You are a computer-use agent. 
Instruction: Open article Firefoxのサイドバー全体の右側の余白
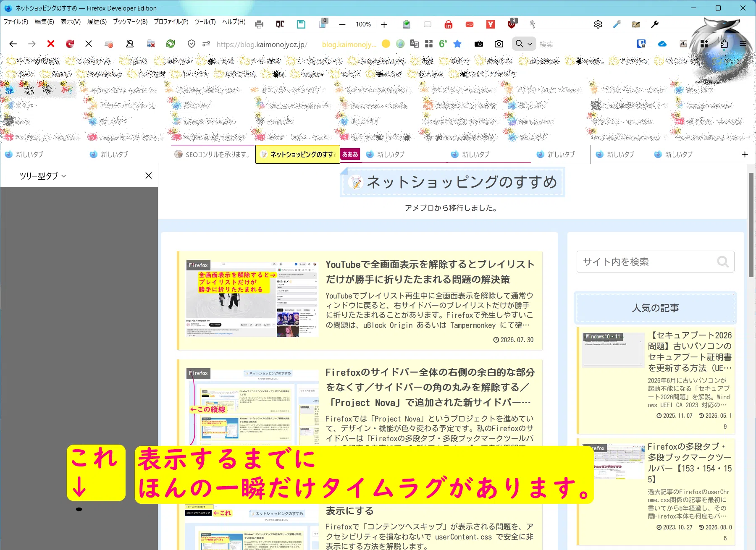(430, 388)
